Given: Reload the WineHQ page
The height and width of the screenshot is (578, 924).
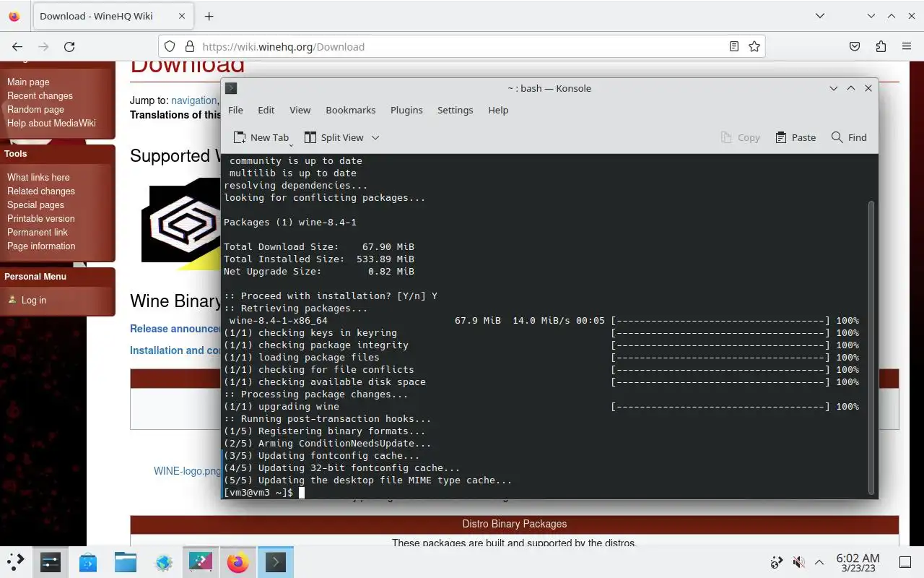Looking at the screenshot, I should (69, 46).
